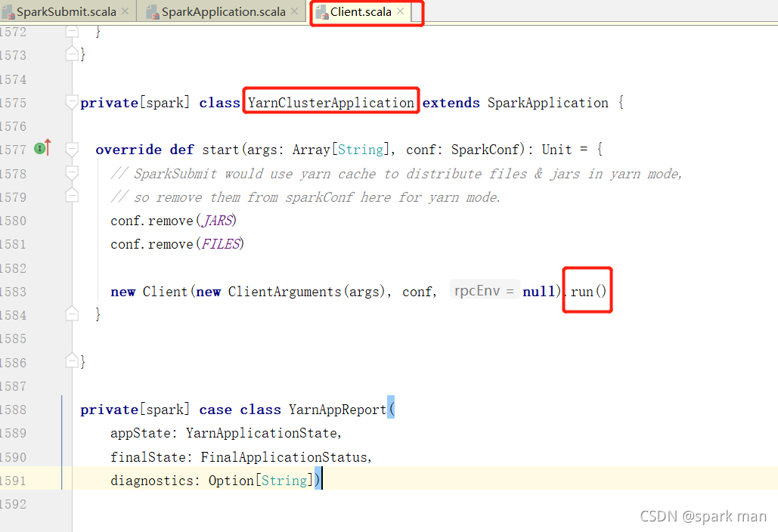The image size is (778, 532).
Task: Click ClientArguments in line 1583
Action: click(285, 292)
